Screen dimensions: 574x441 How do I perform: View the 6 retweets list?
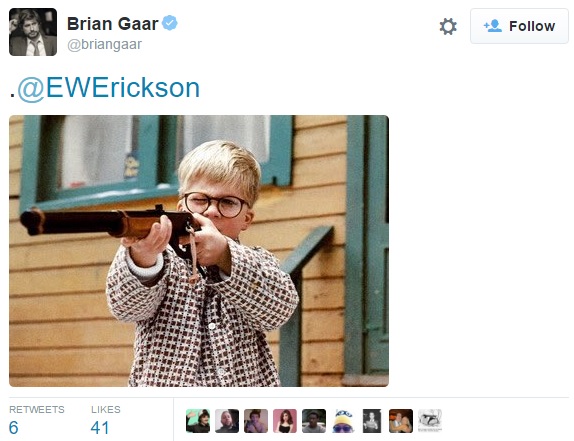point(37,420)
